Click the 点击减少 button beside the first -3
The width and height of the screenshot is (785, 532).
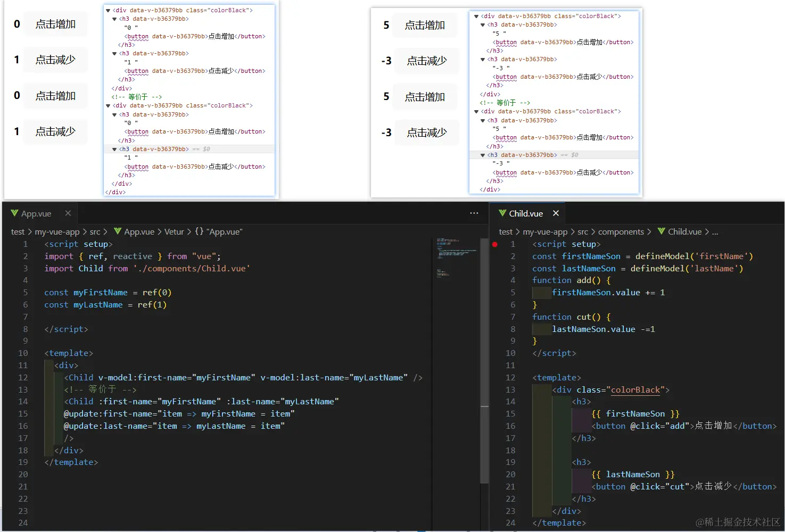click(x=427, y=61)
